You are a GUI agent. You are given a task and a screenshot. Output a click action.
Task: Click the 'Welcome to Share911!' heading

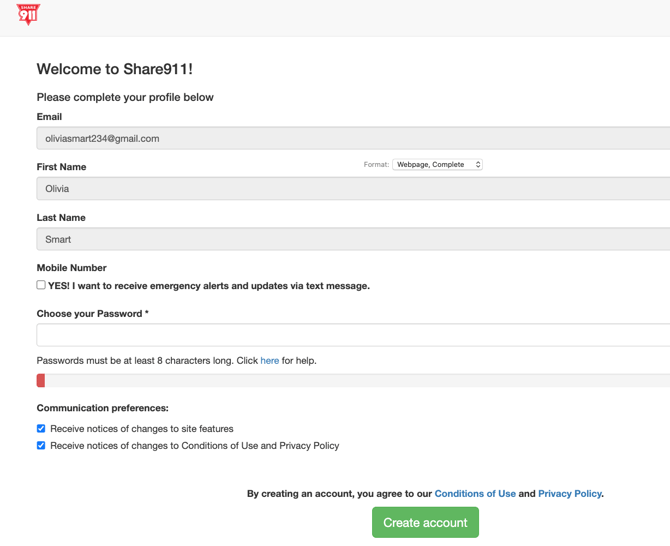tap(114, 69)
